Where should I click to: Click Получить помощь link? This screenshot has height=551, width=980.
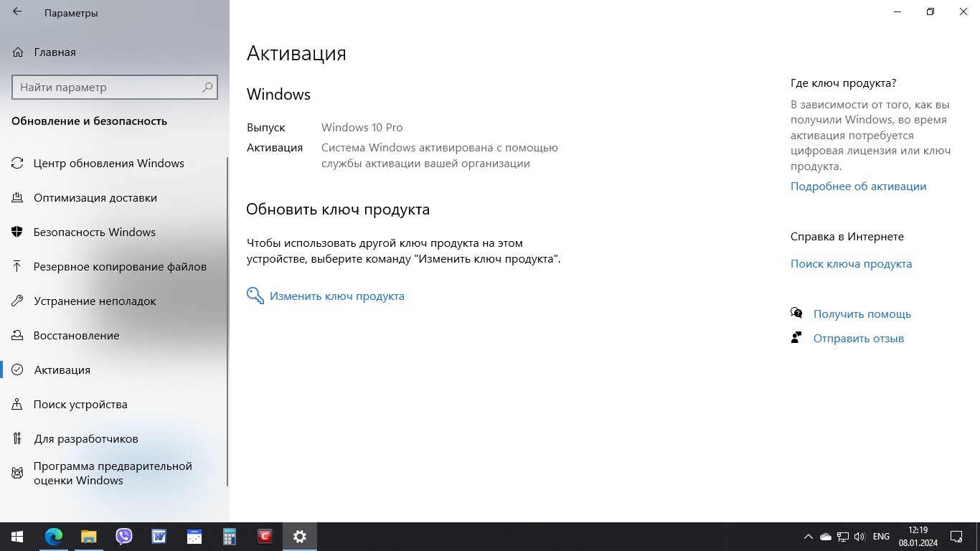pyautogui.click(x=862, y=314)
